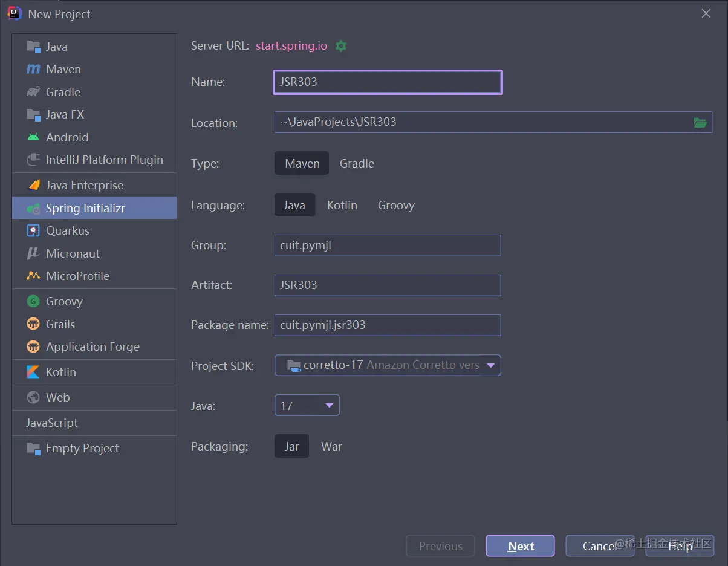The image size is (728, 566).
Task: Click the Java Enterprise flame icon
Action: [x=33, y=185]
